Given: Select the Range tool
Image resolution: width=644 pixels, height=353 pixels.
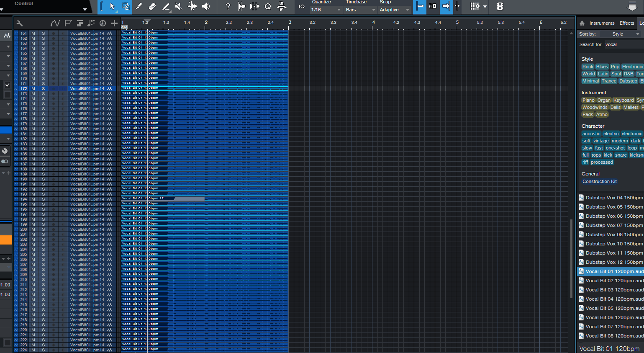Looking at the screenshot, I should pos(126,6).
